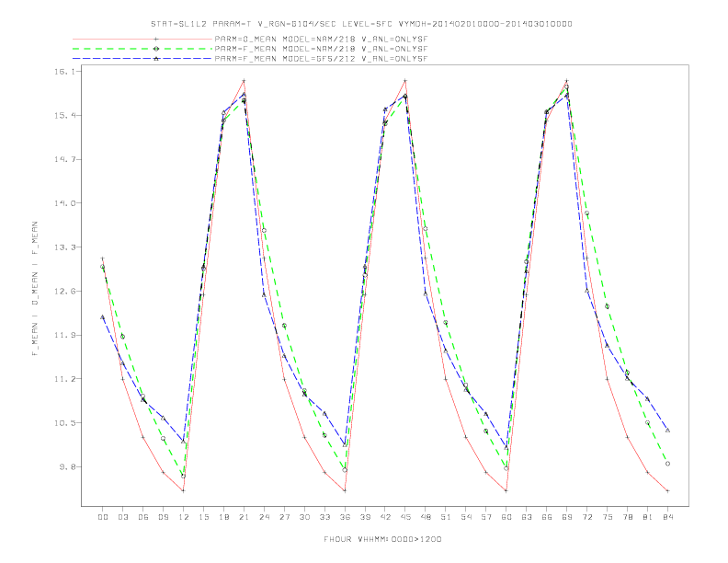This screenshot has height=563, width=728.
Task: Click the x-axis hour label 15
Action: click(203, 517)
